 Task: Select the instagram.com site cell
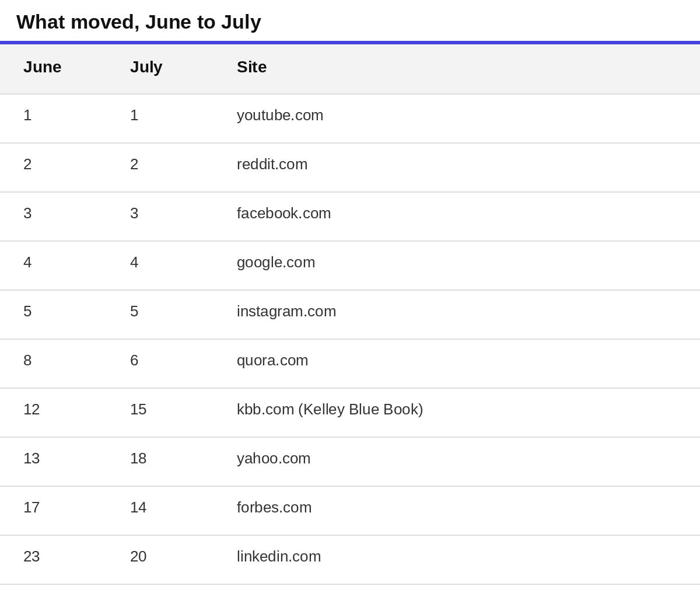(x=286, y=312)
